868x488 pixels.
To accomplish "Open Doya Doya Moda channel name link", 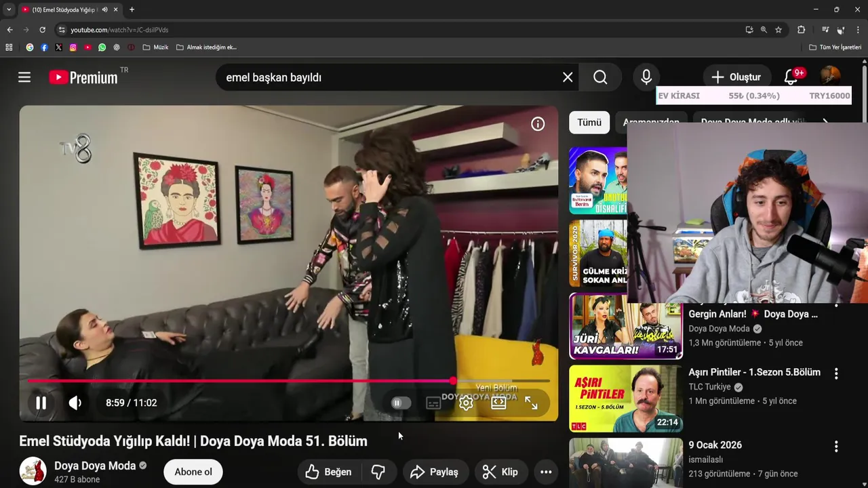I will [x=95, y=466].
